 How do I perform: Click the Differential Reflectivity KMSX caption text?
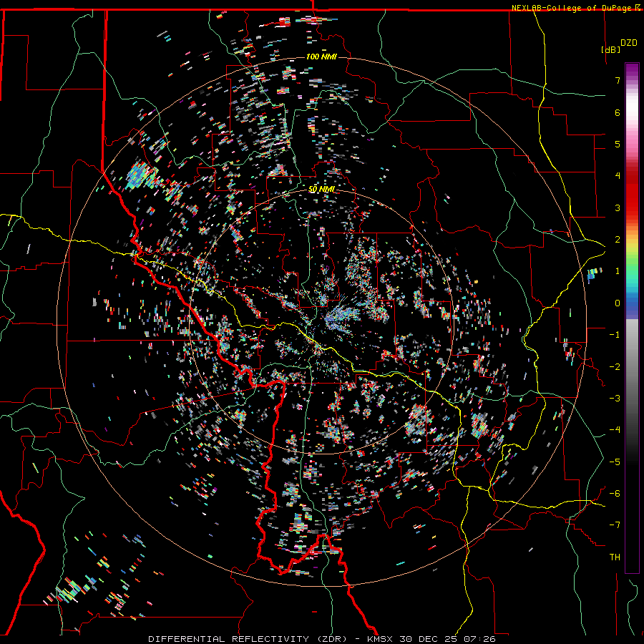tap(321, 639)
